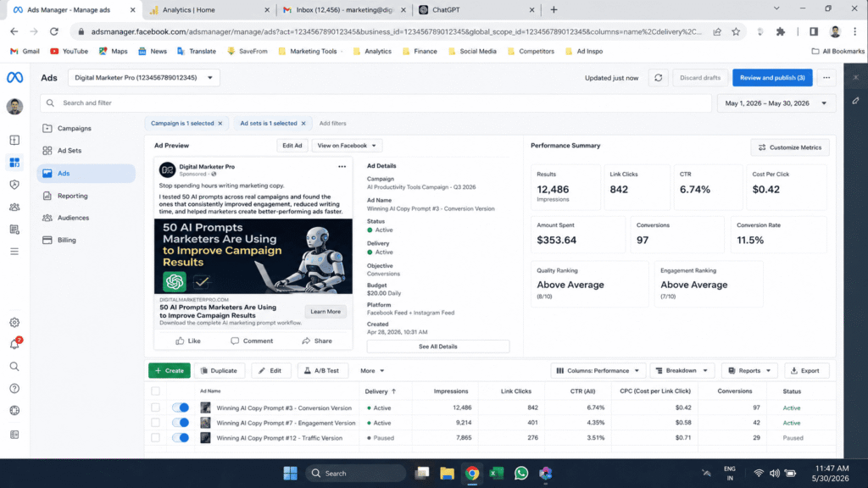Screen dimensions: 868x488
Task: Click the Review and publish (3) button
Action: click(x=772, y=78)
